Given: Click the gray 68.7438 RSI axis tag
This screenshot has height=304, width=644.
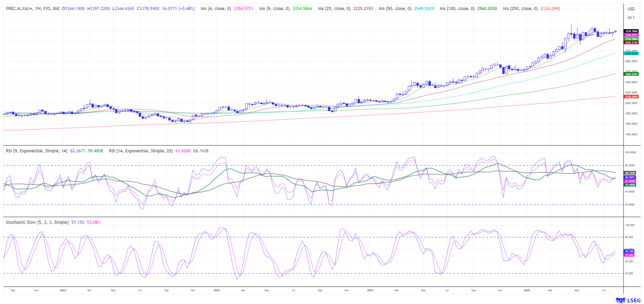Looking at the screenshot, I should click(630, 173).
